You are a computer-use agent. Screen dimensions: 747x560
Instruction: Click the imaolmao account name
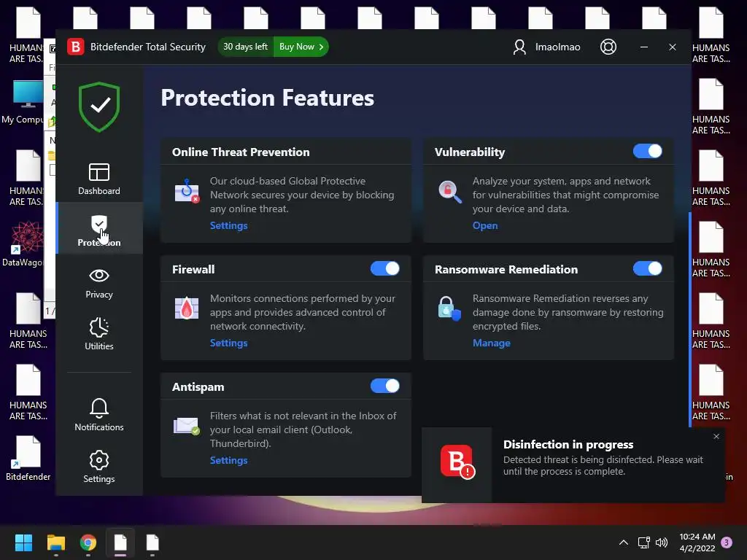pyautogui.click(x=557, y=47)
